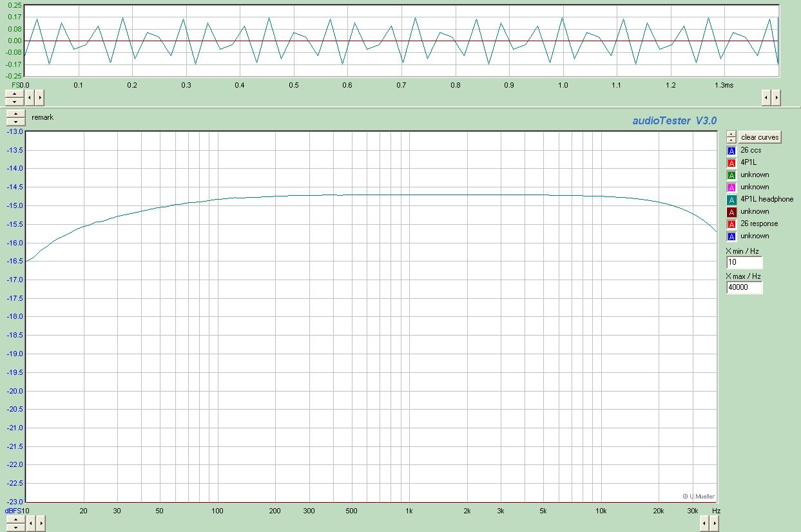The height and width of the screenshot is (532, 801).
Task: Click the right arrow beside the dBFS stepper
Action: pos(41,524)
